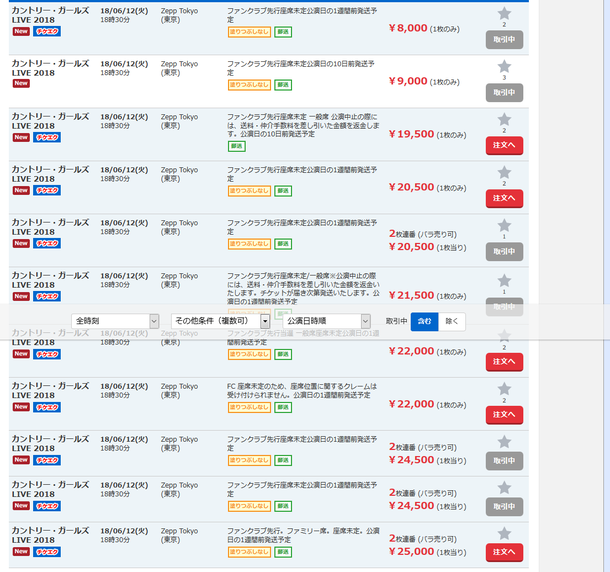Click the チケエク badge on the ¥8,000 row
610x572 pixels.
47,32
